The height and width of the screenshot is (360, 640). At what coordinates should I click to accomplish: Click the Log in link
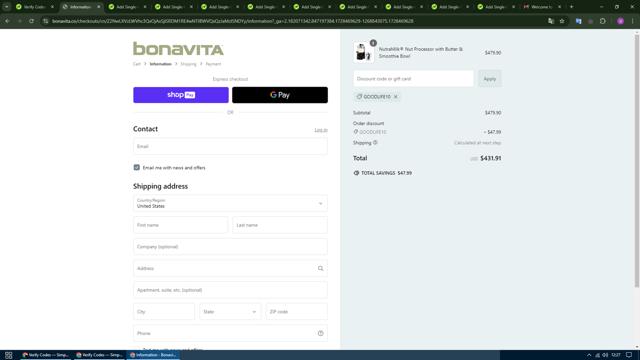(321, 130)
